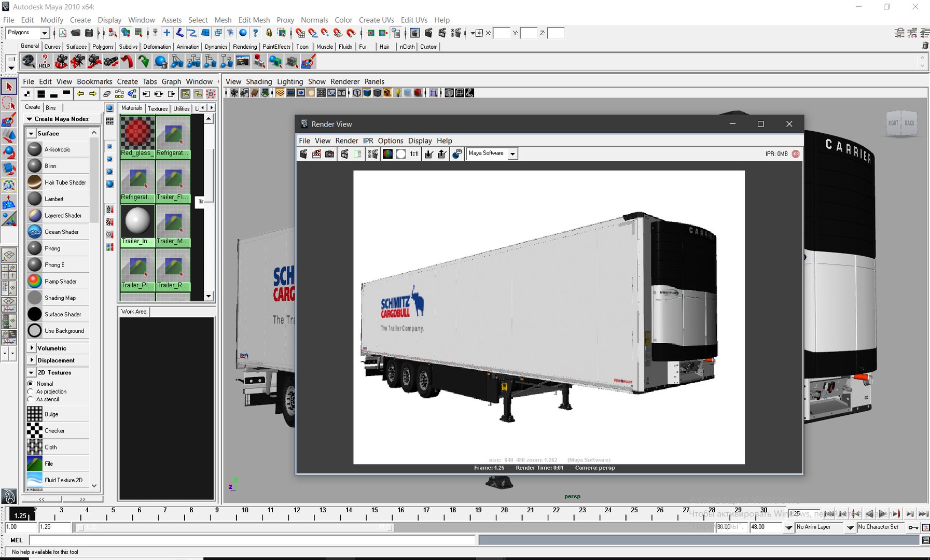Collapse Create Maya Nodes header
This screenshot has height=560, width=930.
click(x=30, y=119)
